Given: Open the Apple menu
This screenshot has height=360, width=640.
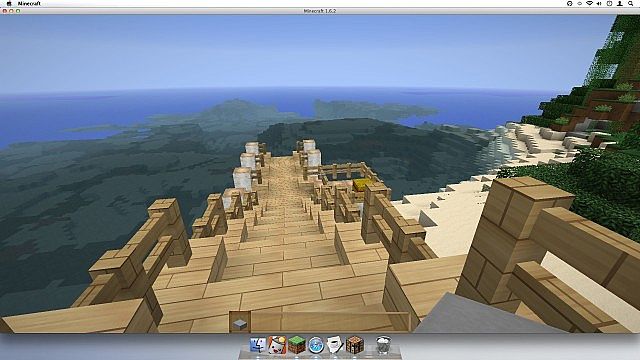Looking at the screenshot, I should 9,3.
